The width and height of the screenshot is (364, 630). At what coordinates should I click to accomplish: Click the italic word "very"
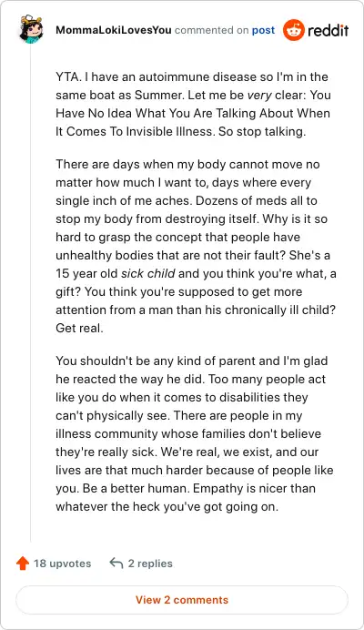[x=259, y=96]
